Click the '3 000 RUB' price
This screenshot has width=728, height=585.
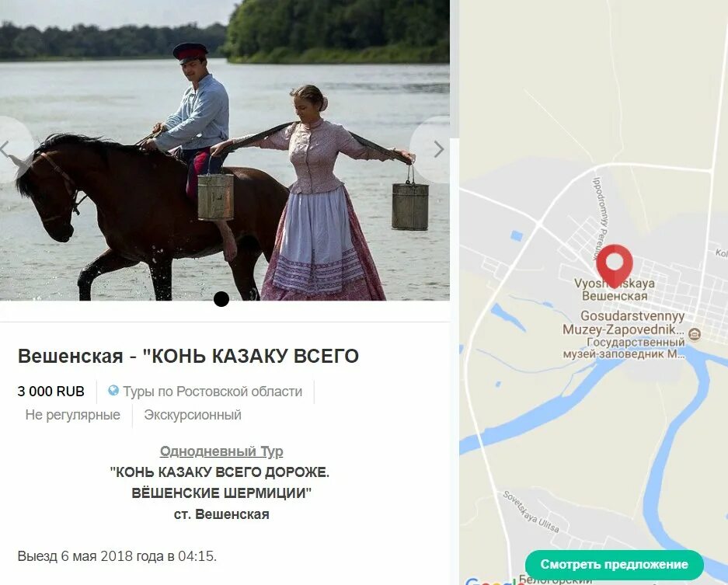coord(51,392)
